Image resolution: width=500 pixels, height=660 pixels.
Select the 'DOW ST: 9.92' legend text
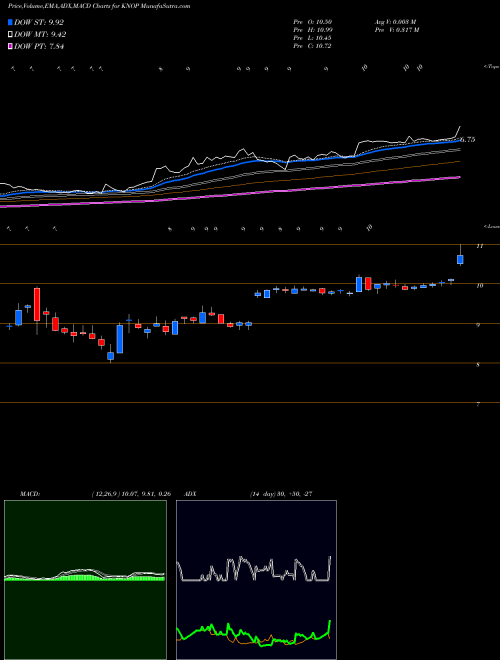[39, 22]
